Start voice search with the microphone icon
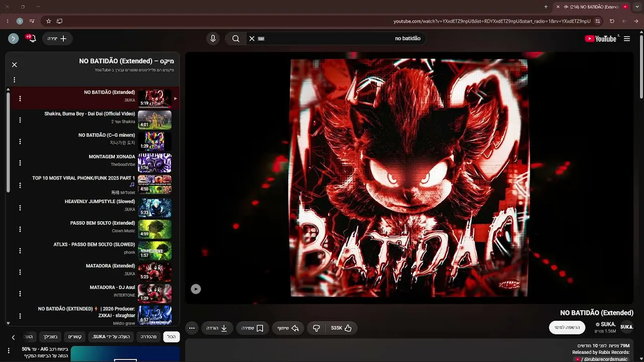Viewport: 644px width, 362px height. (x=213, y=39)
